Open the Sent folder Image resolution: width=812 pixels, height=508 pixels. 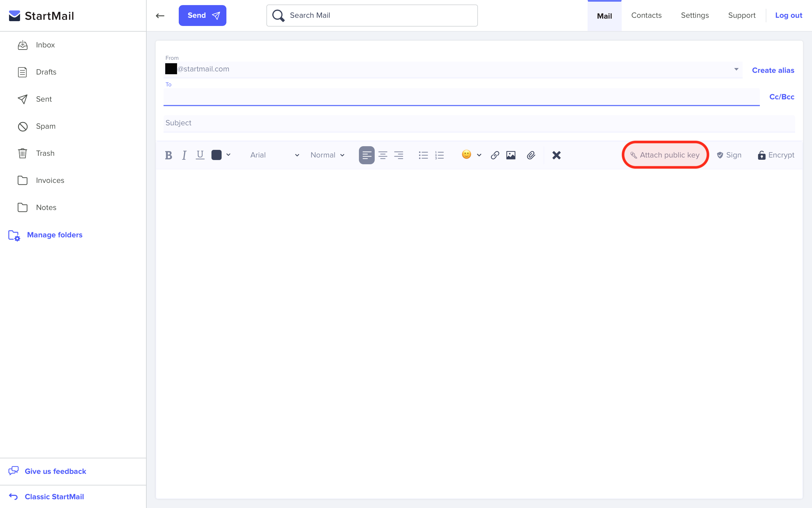(x=35, y=99)
